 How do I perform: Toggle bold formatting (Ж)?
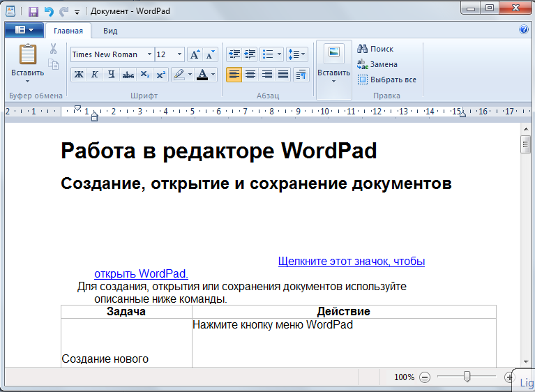point(78,75)
